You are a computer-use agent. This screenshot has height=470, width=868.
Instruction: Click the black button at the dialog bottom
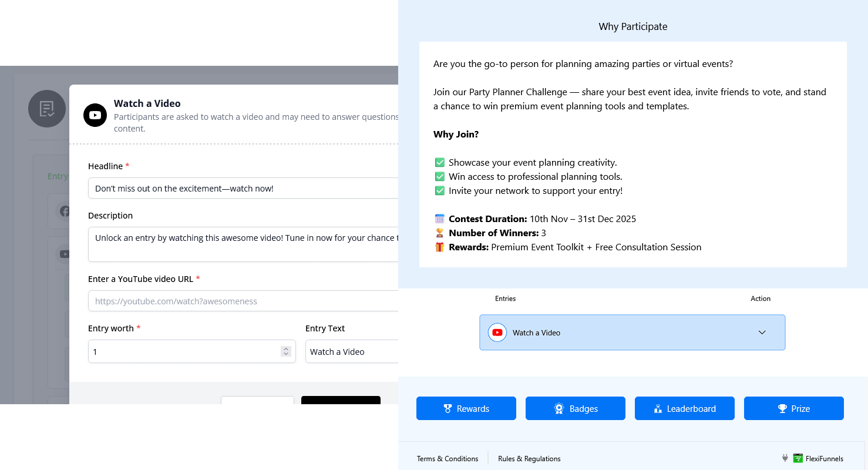coord(341,400)
